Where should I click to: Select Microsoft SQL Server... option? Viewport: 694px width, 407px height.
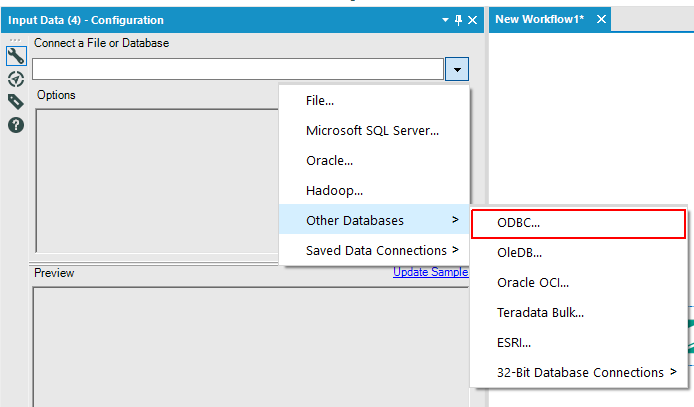374,131
